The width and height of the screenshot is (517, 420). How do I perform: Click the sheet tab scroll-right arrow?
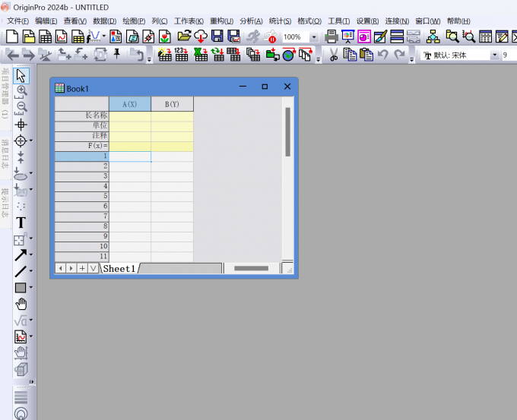[71, 268]
